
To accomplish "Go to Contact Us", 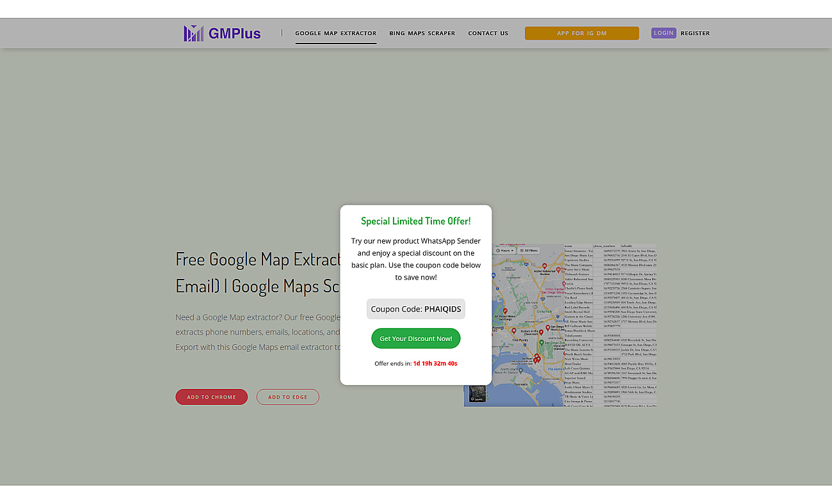I will (488, 33).
